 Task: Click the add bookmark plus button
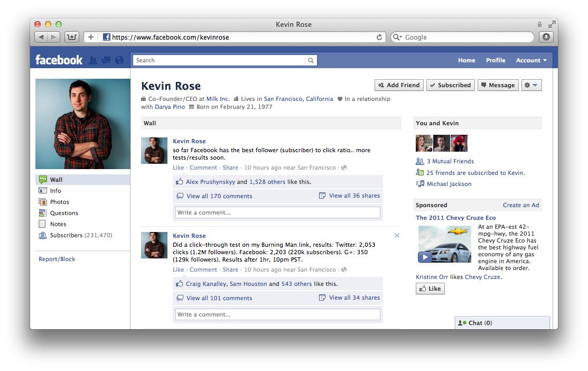tap(91, 37)
